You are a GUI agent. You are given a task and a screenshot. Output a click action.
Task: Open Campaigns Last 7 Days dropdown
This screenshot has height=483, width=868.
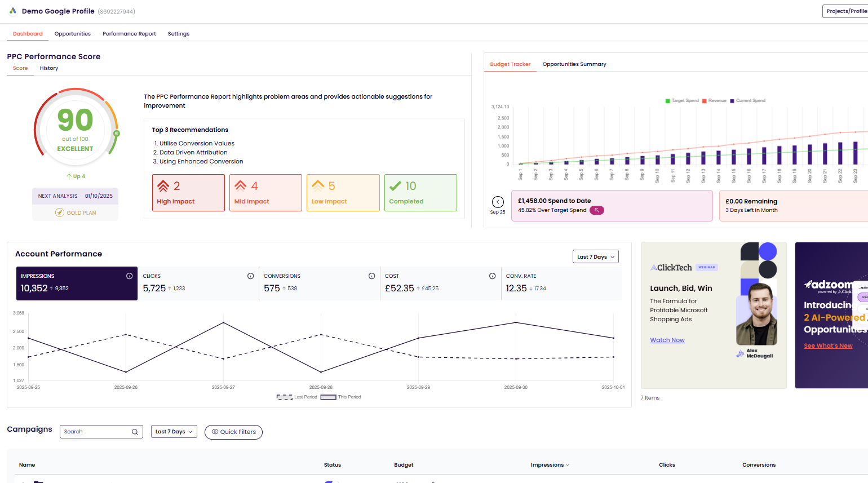(174, 432)
